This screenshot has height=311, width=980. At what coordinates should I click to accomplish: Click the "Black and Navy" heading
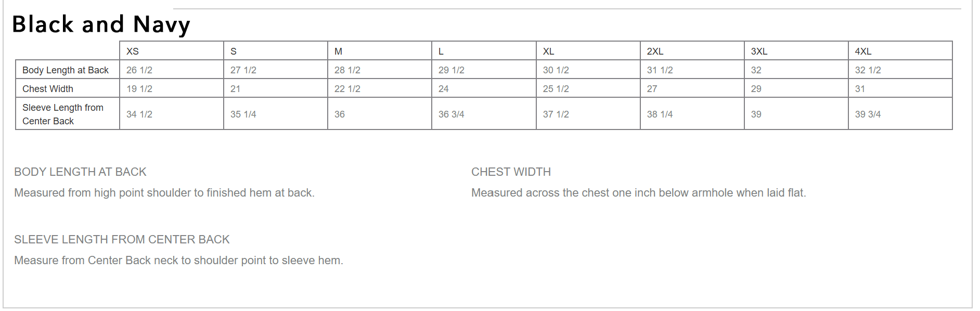(x=101, y=24)
